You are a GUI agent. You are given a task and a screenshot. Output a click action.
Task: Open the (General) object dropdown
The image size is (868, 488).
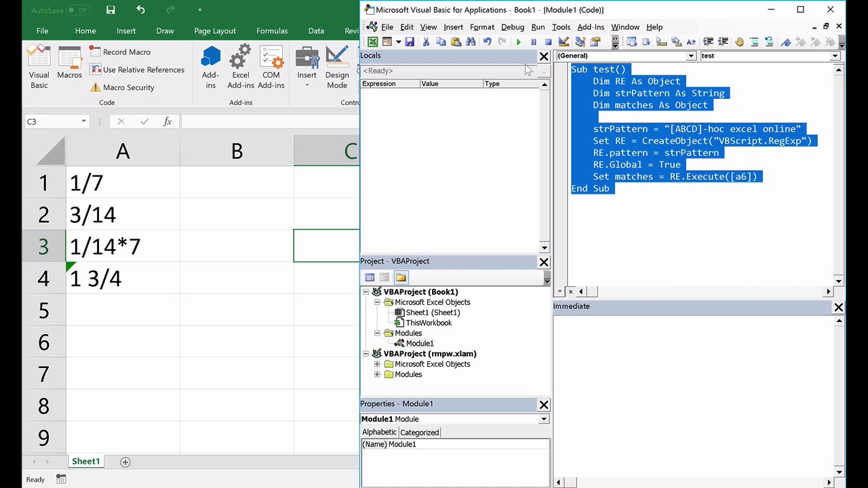click(691, 56)
